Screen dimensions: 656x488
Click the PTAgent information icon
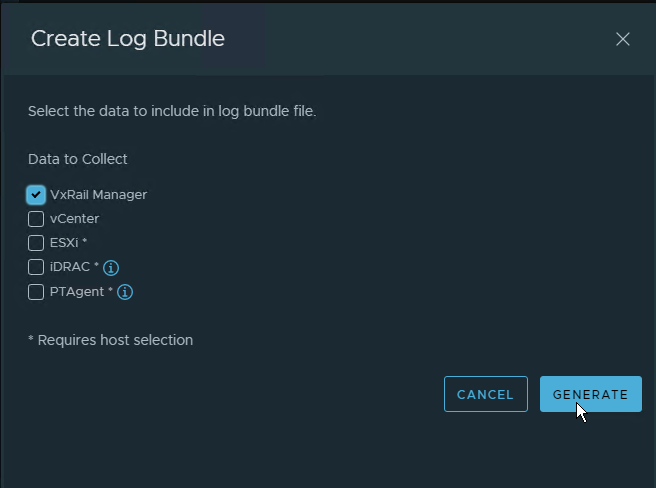click(126, 293)
